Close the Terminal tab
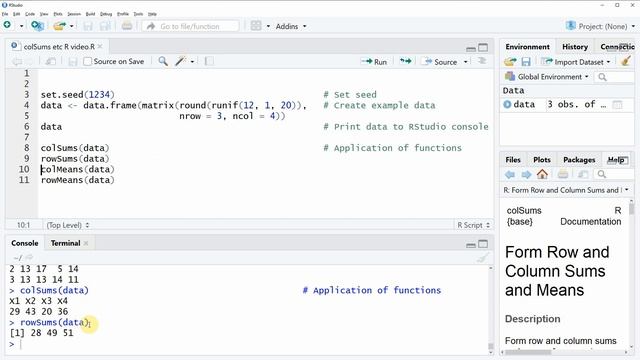This screenshot has height=360, width=640. click(86, 243)
